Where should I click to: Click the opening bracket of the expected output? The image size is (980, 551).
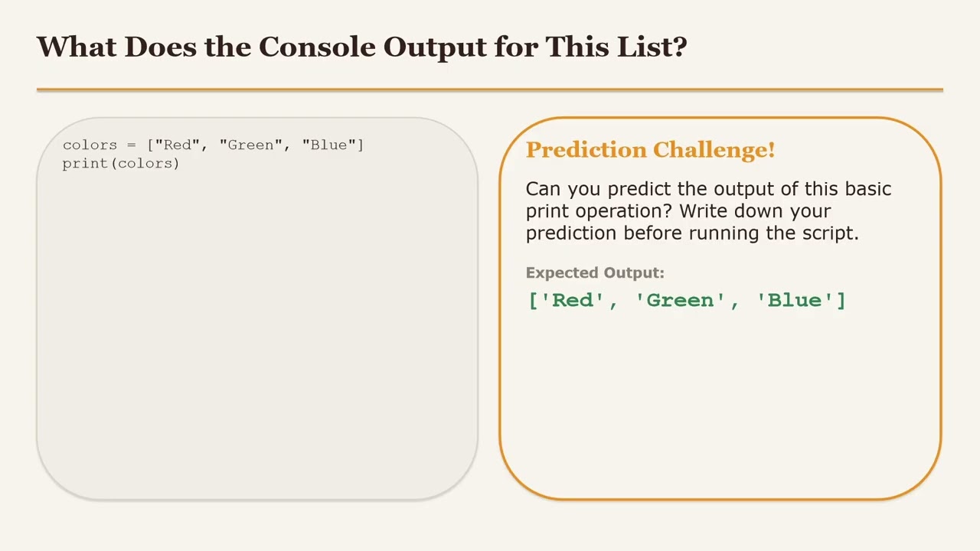[x=534, y=300]
